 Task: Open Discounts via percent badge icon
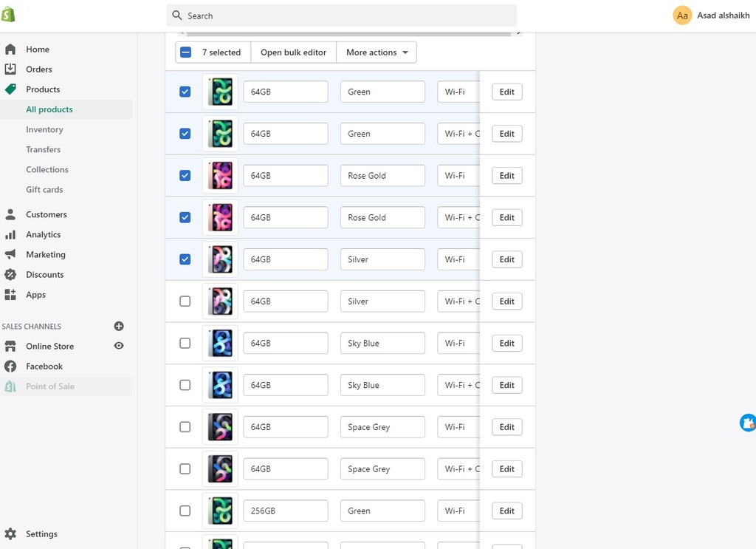[10, 275]
